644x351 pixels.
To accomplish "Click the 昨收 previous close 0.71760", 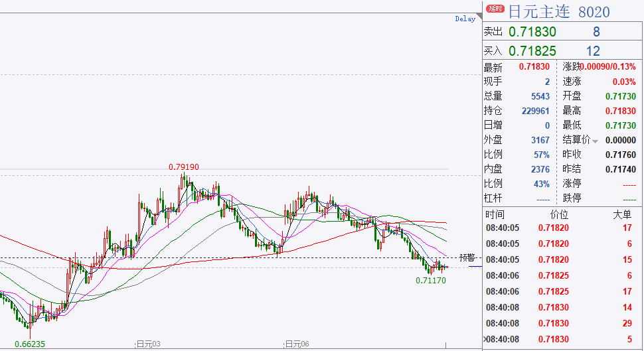I will pos(621,155).
